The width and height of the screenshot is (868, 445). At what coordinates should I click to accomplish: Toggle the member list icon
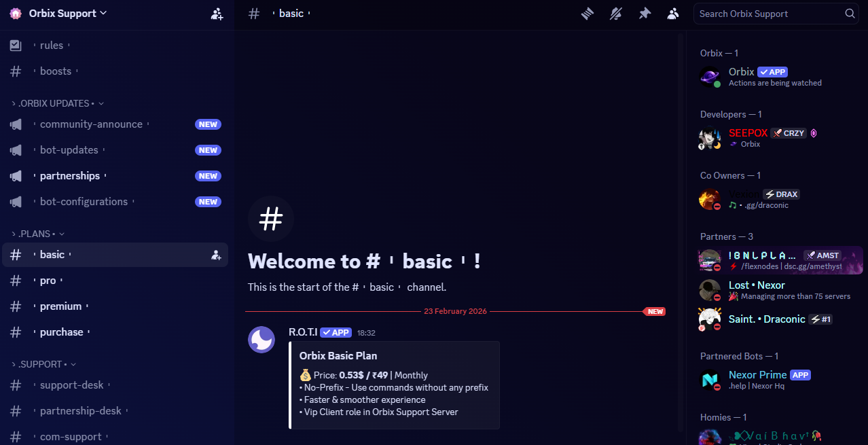click(x=673, y=14)
